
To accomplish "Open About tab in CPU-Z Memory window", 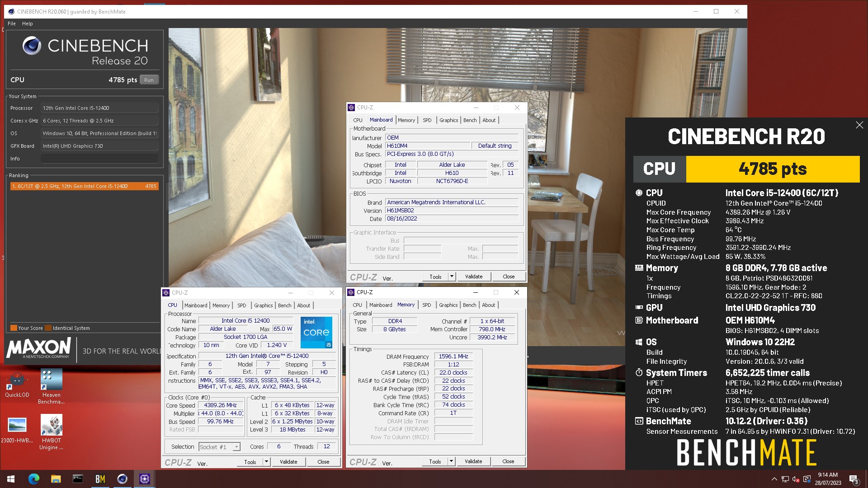I will pos(488,305).
